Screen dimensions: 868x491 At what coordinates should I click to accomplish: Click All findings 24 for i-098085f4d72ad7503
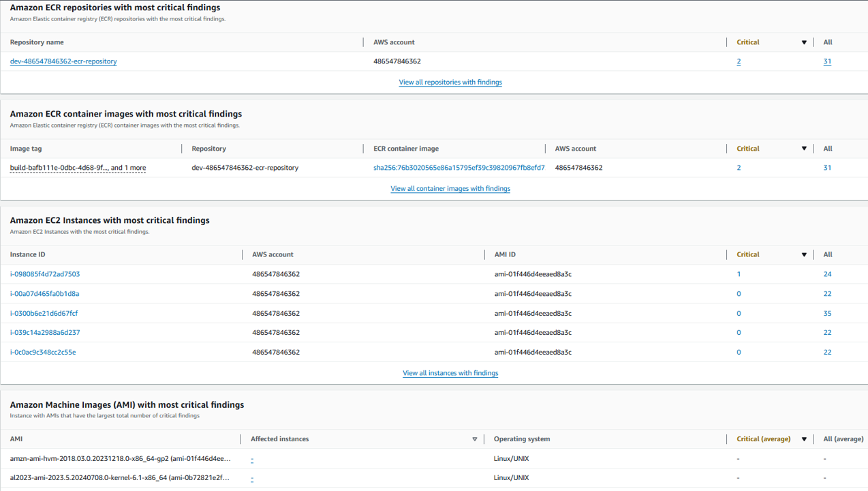827,274
